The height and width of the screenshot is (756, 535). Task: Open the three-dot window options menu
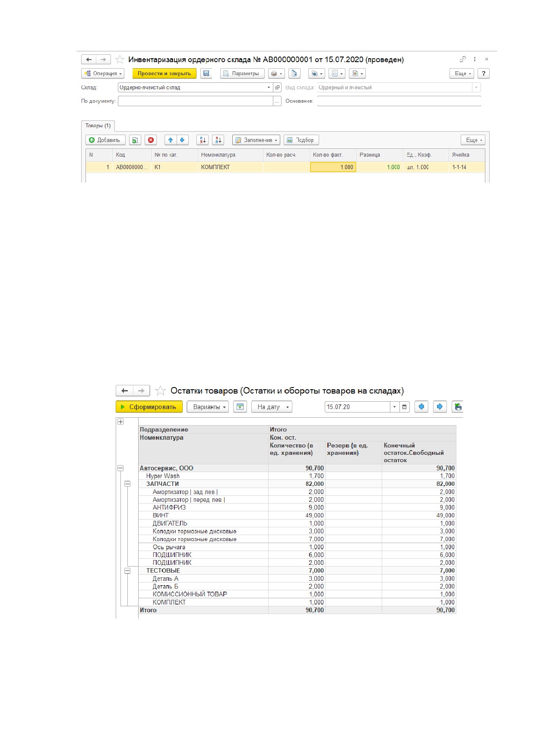click(475, 59)
